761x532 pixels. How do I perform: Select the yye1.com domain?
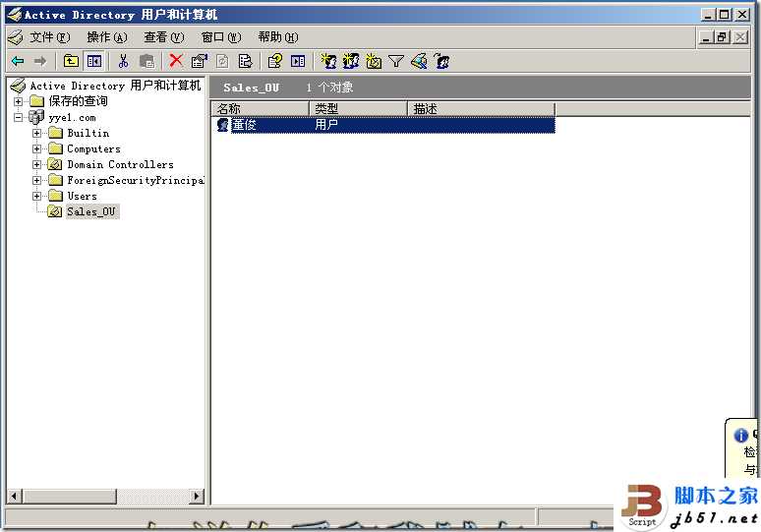click(x=72, y=117)
